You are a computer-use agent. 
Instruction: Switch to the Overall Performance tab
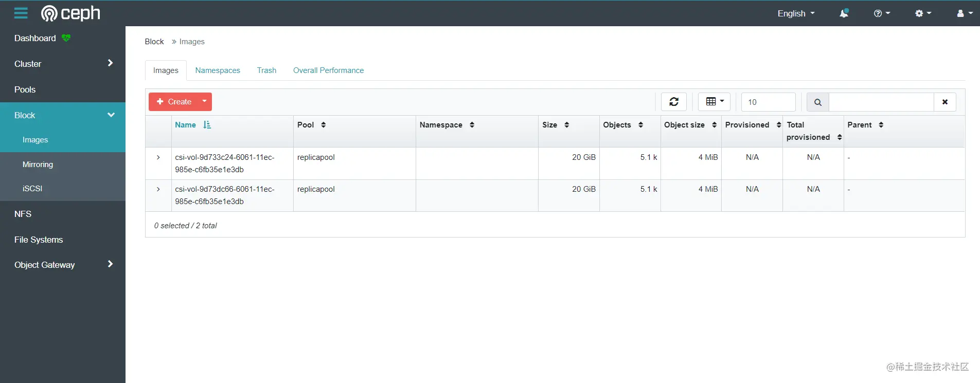328,70
